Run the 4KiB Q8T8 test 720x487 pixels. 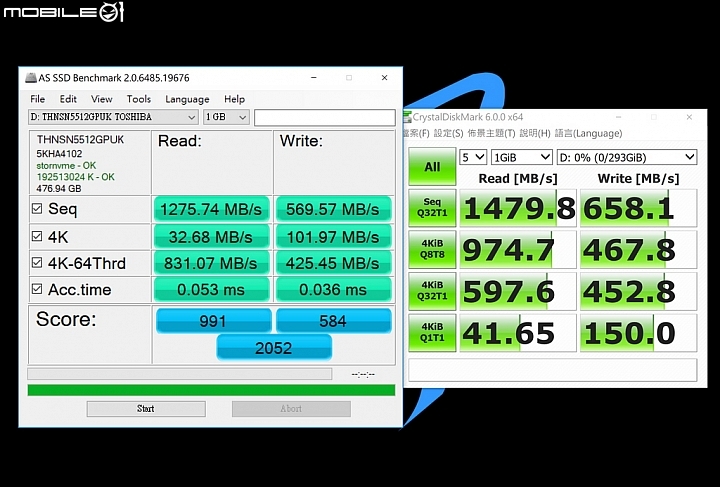pyautogui.click(x=432, y=249)
